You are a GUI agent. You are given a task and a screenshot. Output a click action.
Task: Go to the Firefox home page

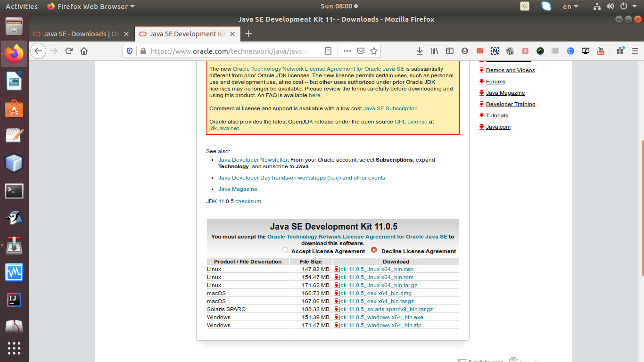coord(84,51)
